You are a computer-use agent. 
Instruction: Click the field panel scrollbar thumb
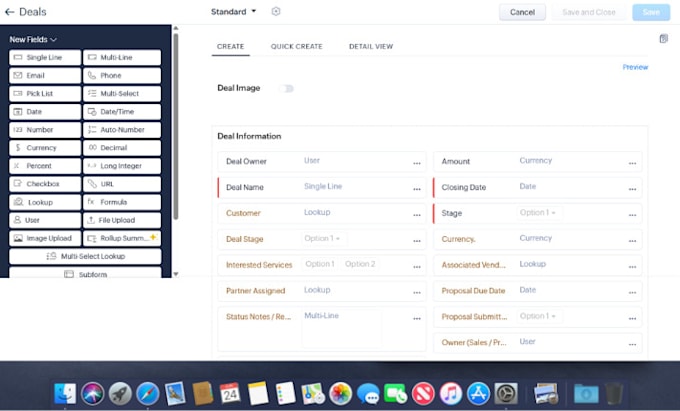[176, 126]
